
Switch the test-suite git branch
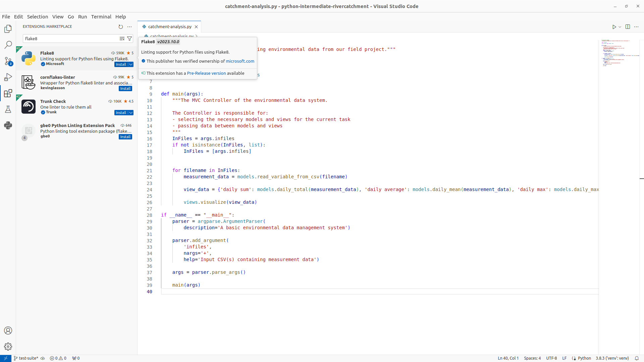click(x=26, y=358)
